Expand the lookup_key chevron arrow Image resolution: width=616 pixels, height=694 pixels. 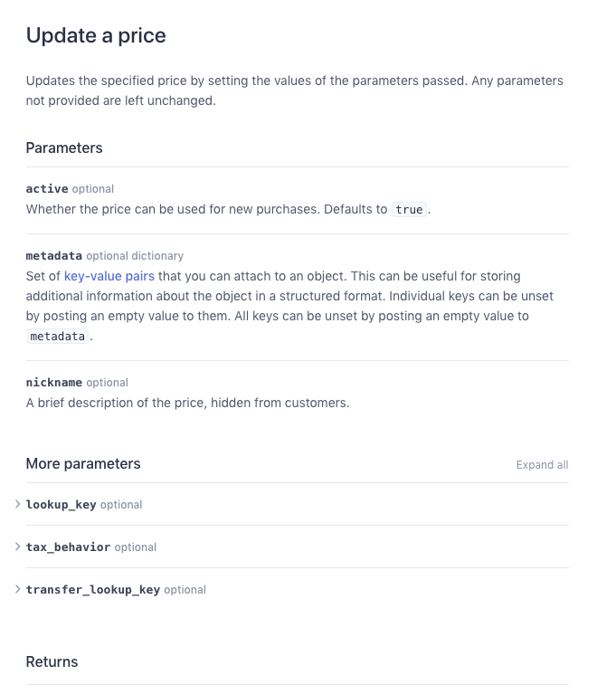[x=18, y=504]
